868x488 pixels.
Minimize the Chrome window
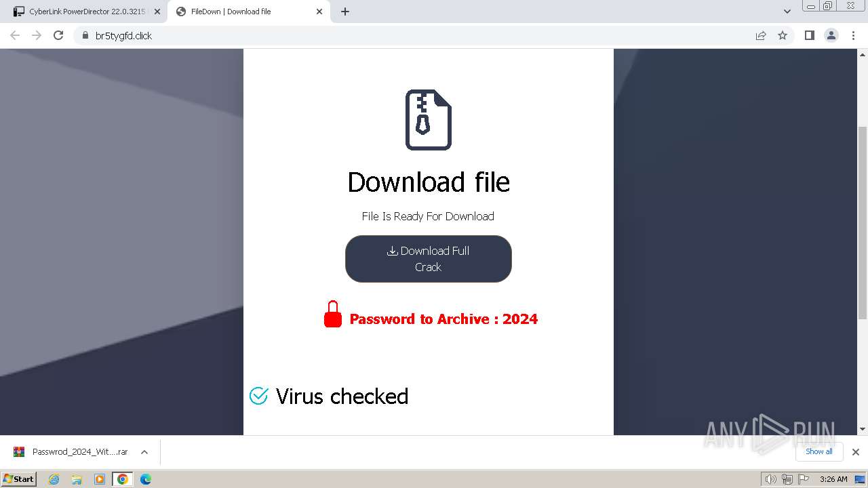(810, 6)
